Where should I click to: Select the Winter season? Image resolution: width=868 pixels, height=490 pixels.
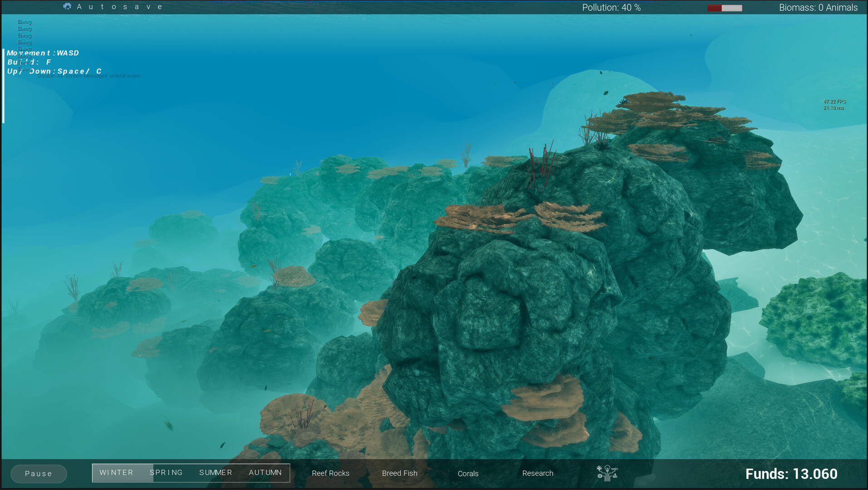116,472
